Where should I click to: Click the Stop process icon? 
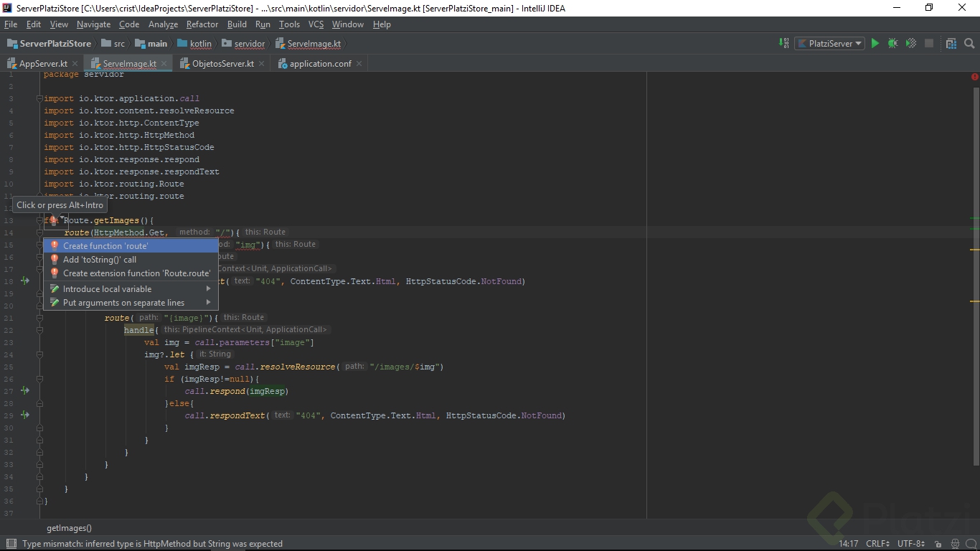coord(929,44)
